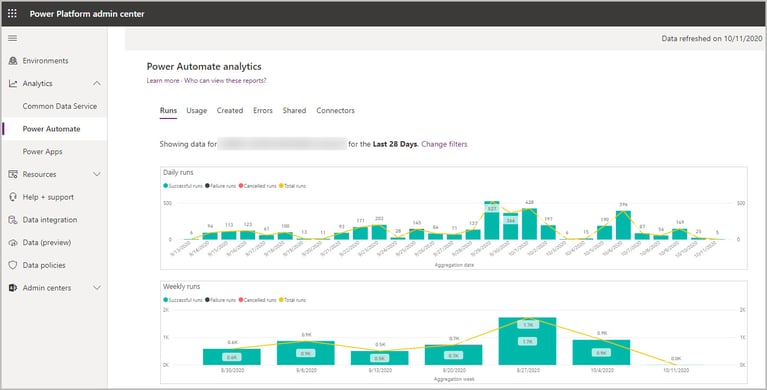Click the Change filters link
The image size is (767, 390).
click(444, 144)
